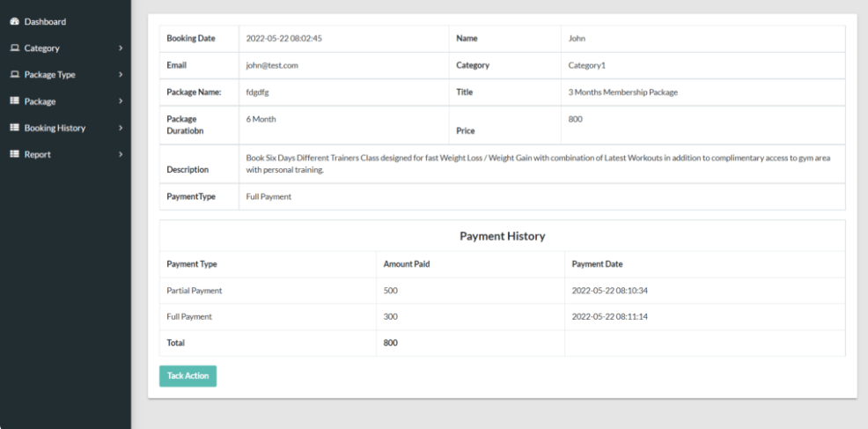868x429 pixels.
Task: Open the Category menu label
Action: click(x=41, y=48)
